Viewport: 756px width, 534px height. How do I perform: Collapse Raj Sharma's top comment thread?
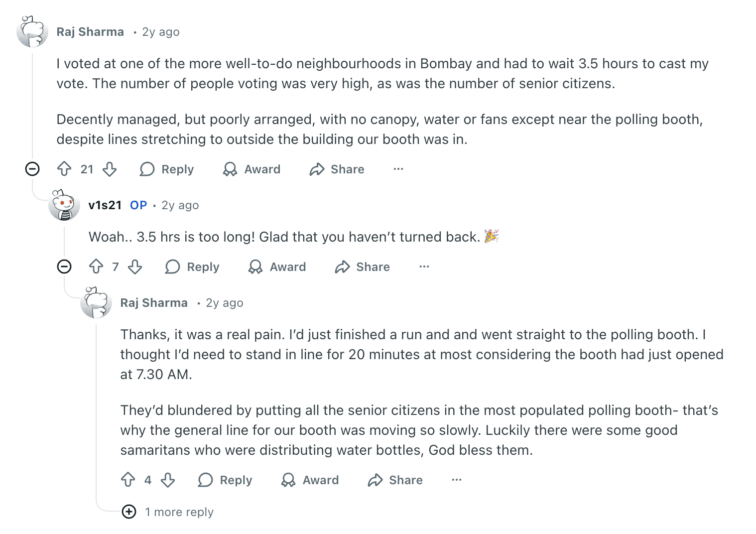32,169
